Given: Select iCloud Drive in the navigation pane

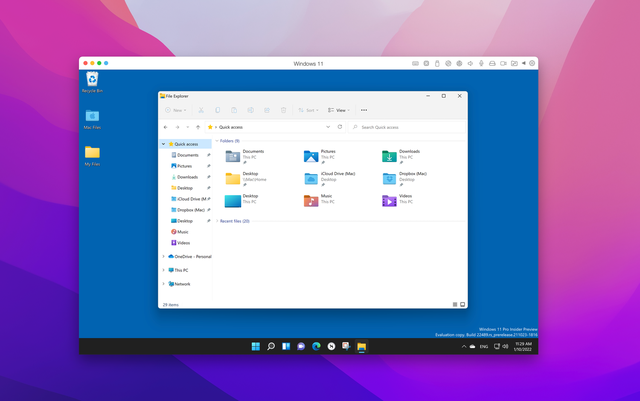Looking at the screenshot, I should click(x=190, y=199).
